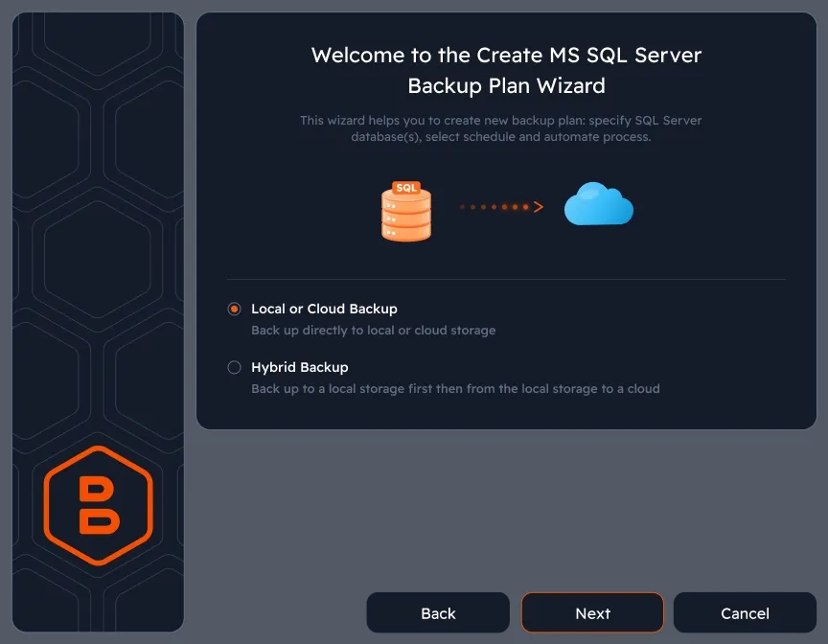
Task: Click the orange SQL database icon
Action: 406,211
